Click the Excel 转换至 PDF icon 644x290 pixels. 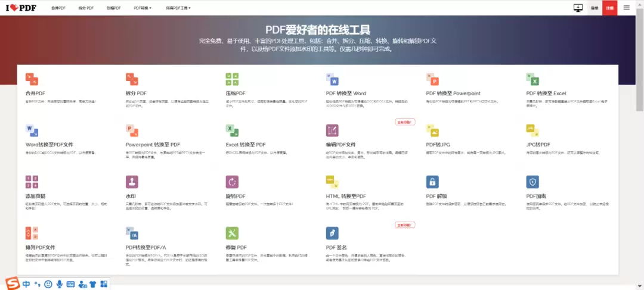pyautogui.click(x=232, y=130)
